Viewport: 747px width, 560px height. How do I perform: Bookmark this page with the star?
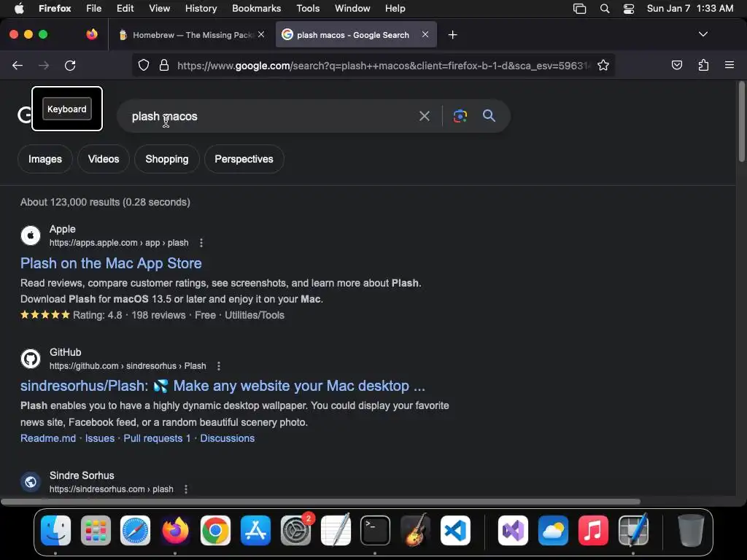coord(603,65)
